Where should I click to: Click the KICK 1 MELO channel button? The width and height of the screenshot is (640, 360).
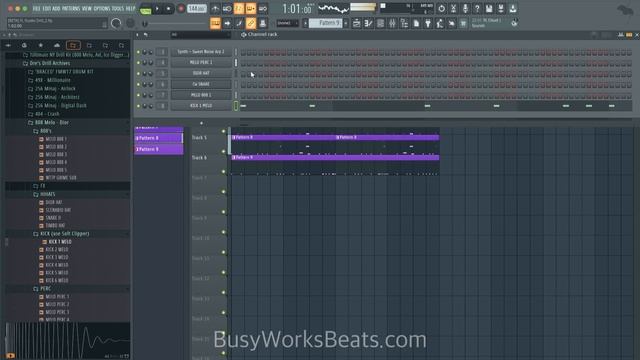[201, 106]
